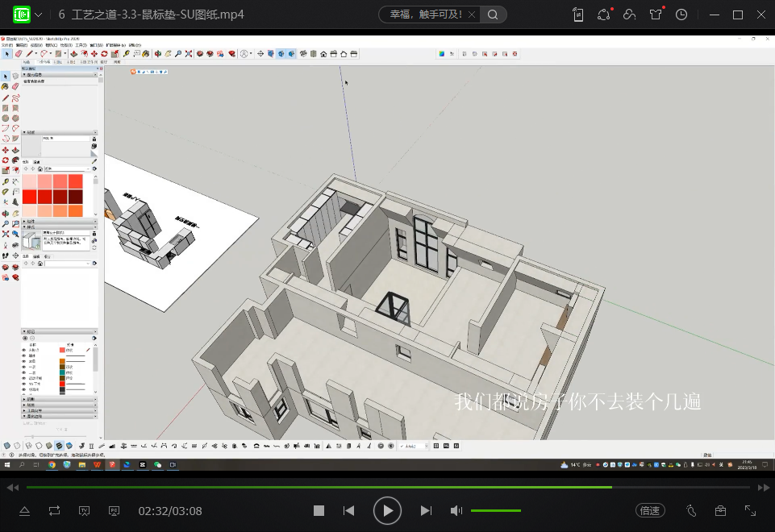The width and height of the screenshot is (775, 532).
Task: Clear search text with the X button
Action: click(x=473, y=15)
